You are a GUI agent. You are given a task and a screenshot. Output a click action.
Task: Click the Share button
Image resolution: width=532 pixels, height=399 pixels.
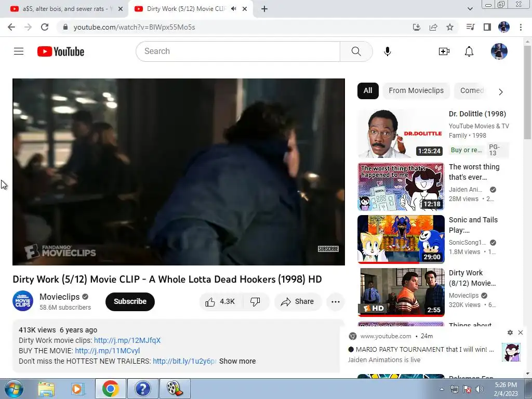pos(298,302)
